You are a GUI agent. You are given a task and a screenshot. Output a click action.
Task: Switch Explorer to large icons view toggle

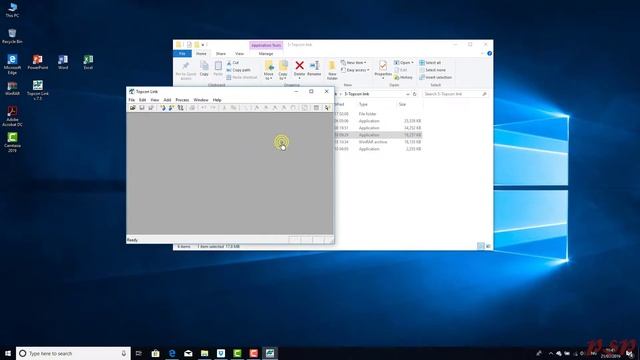[x=488, y=246]
